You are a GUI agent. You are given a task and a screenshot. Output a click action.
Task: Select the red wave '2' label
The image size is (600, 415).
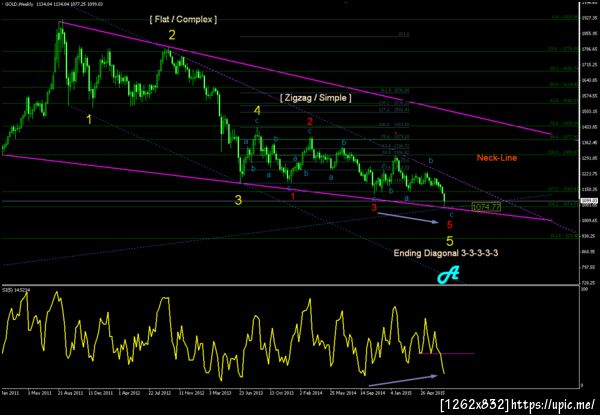coord(310,122)
